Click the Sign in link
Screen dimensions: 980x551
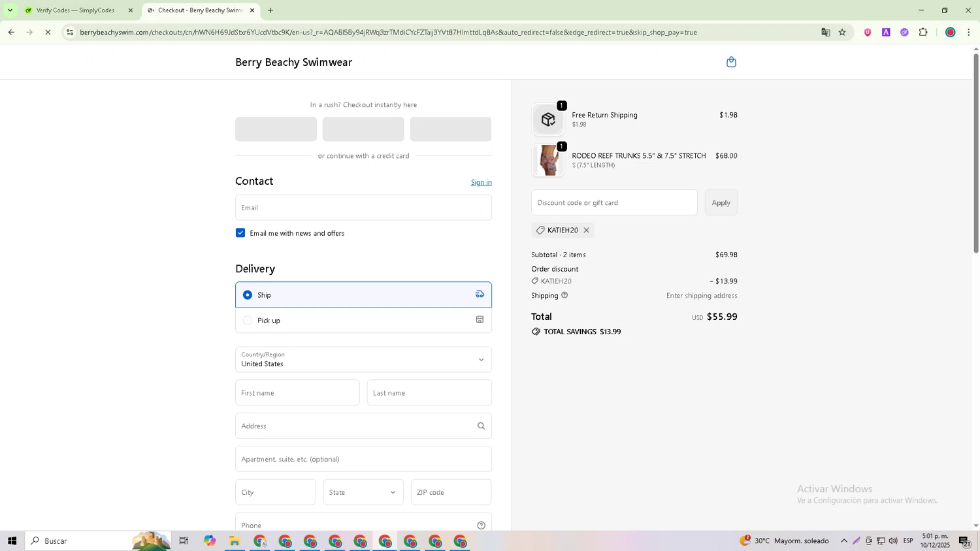tap(481, 182)
